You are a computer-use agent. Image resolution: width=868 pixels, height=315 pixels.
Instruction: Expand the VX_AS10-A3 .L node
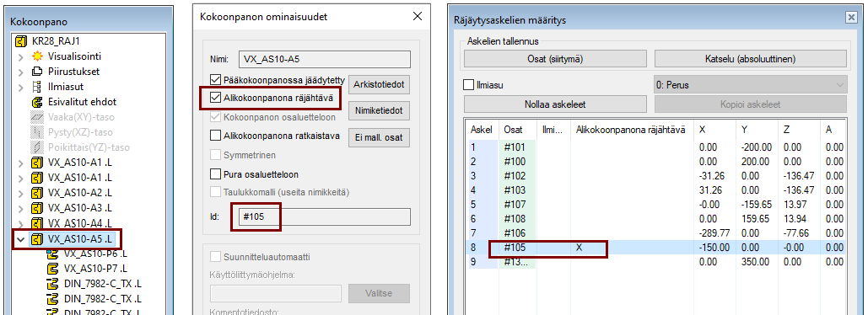pos(21,209)
